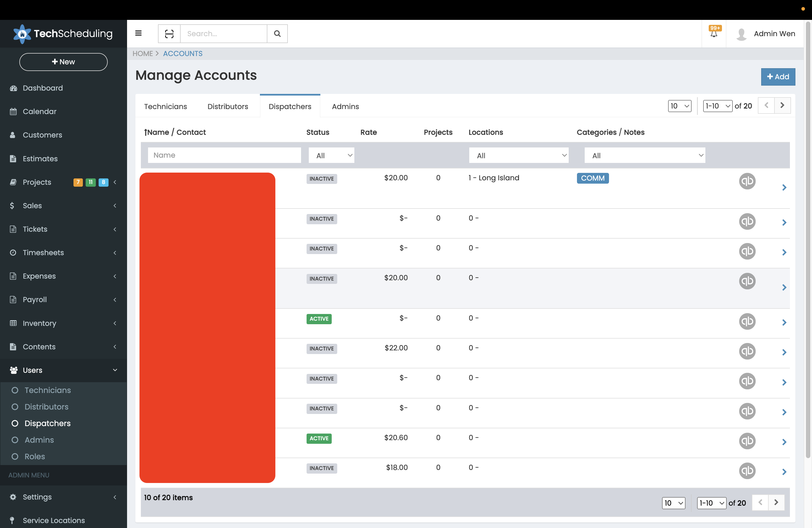Expand the Sales sidebar section
The width and height of the screenshot is (812, 528).
coord(32,205)
